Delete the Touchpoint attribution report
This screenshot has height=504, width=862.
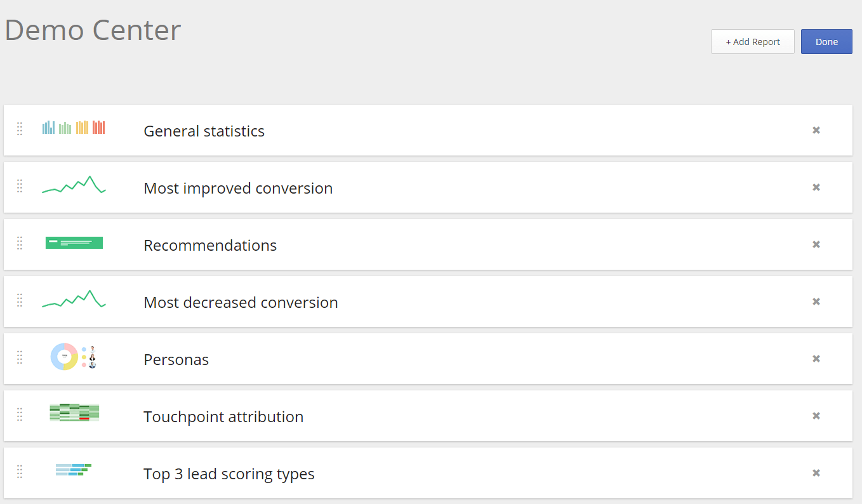tap(816, 416)
